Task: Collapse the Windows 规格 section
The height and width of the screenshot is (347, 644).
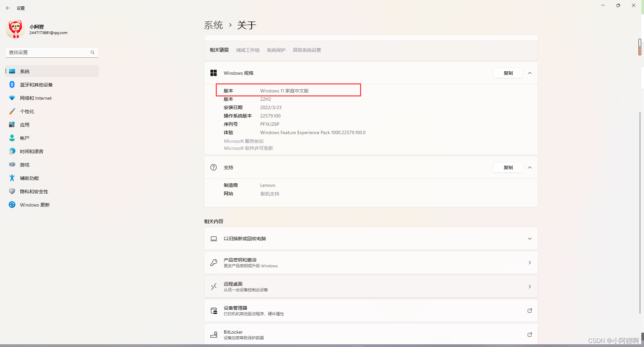Action: pos(530,73)
